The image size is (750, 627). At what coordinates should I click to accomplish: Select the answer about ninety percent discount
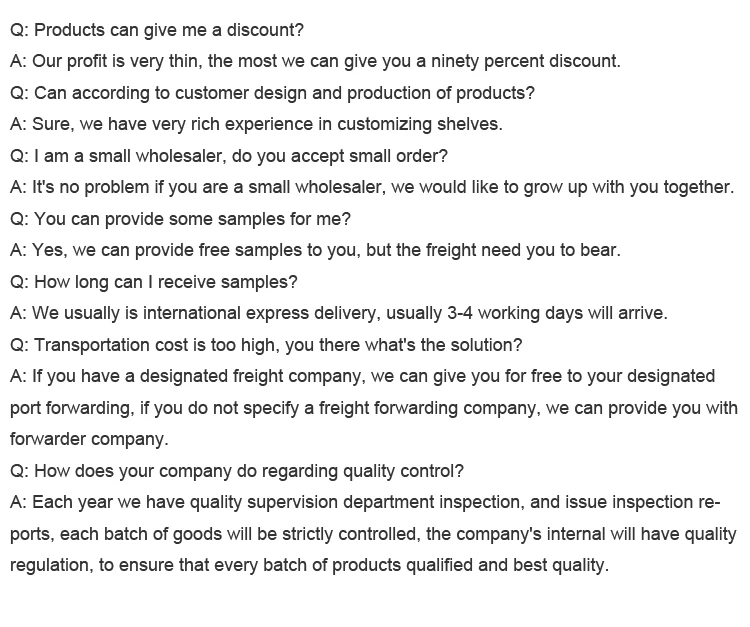(x=315, y=62)
